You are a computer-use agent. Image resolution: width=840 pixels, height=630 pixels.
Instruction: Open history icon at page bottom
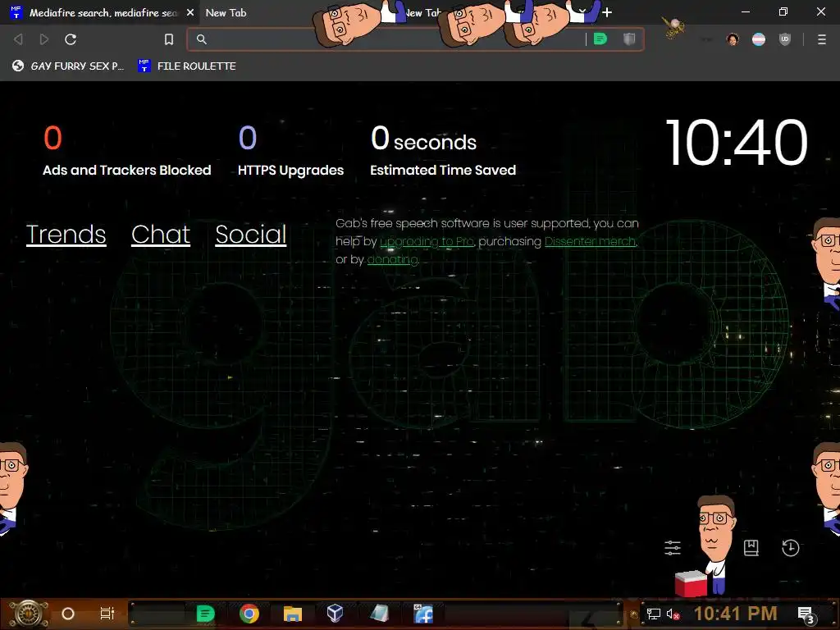tap(790, 547)
